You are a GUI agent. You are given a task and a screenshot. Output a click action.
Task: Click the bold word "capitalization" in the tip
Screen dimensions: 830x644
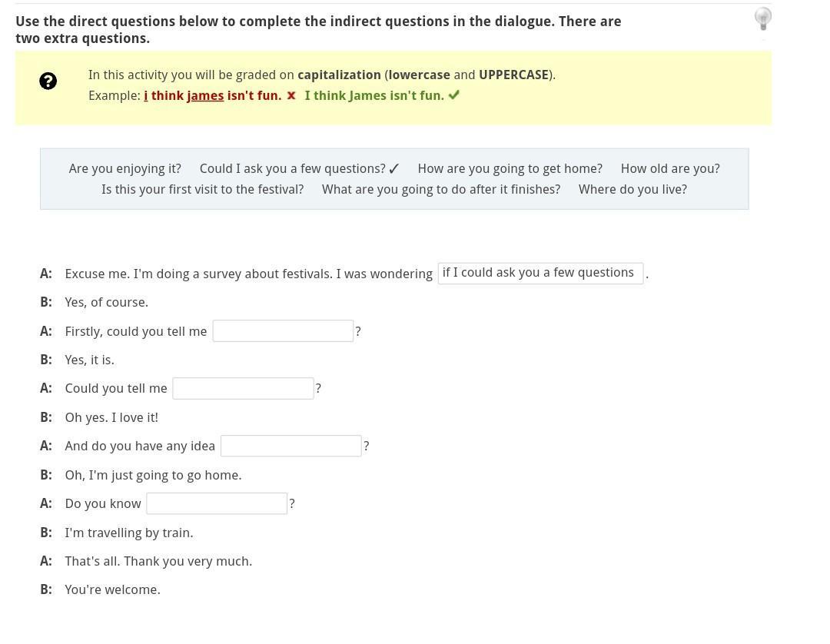[x=339, y=75]
